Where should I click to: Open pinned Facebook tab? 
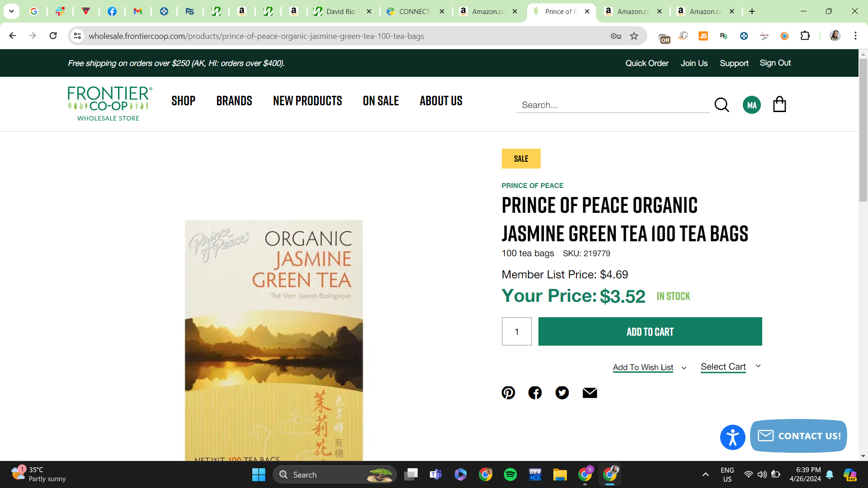[112, 11]
